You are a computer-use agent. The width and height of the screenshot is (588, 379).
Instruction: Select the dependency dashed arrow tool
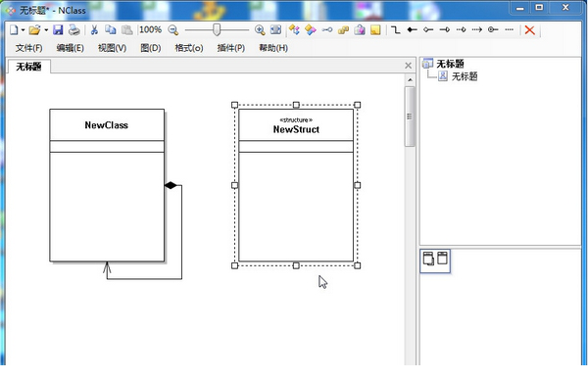coord(477,29)
